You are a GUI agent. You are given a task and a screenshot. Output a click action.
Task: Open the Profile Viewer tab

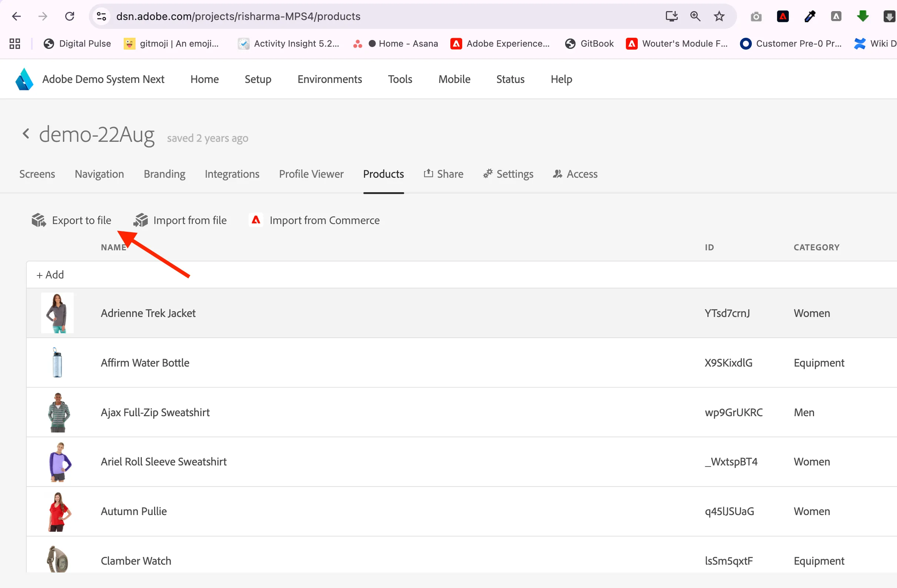coord(311,174)
